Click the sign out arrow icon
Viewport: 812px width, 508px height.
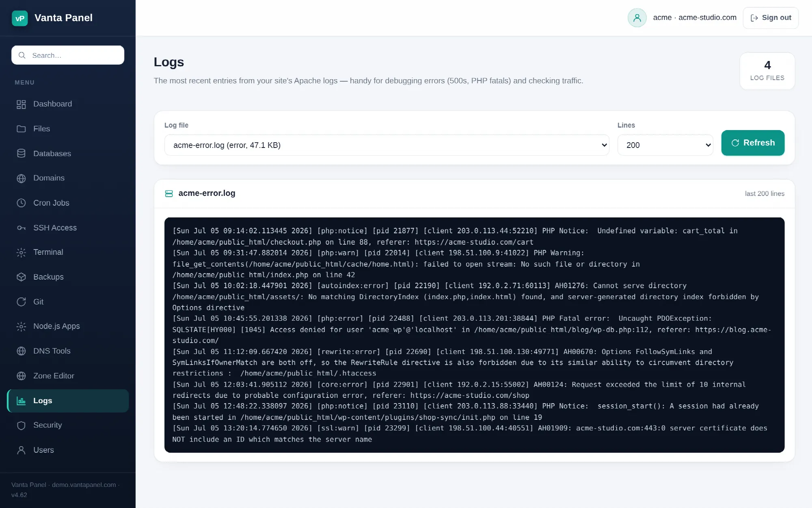[x=754, y=18]
